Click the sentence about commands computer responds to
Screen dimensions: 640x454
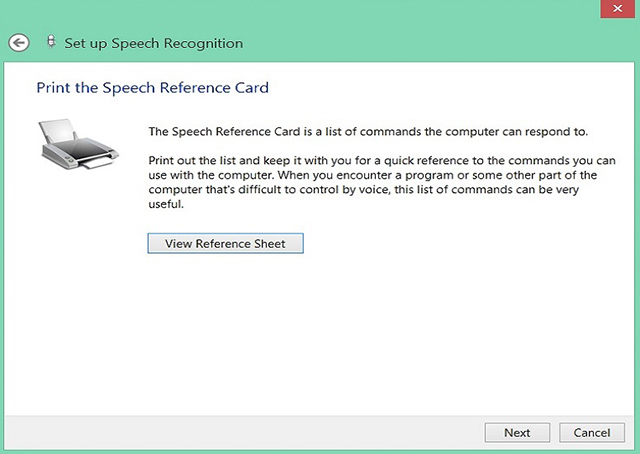(368, 131)
